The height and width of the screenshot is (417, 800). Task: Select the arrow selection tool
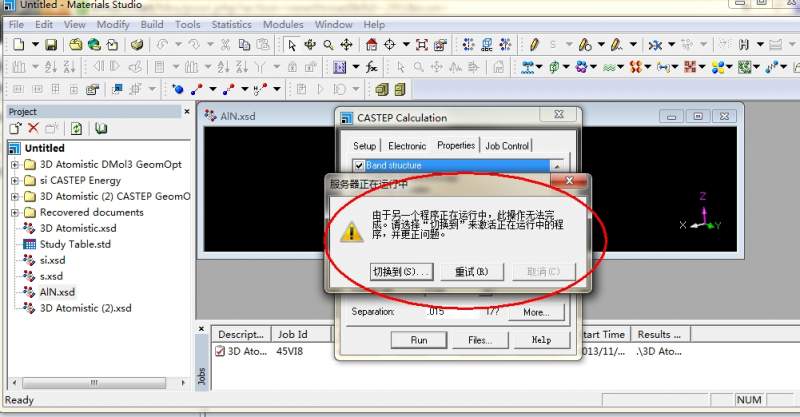pos(292,45)
